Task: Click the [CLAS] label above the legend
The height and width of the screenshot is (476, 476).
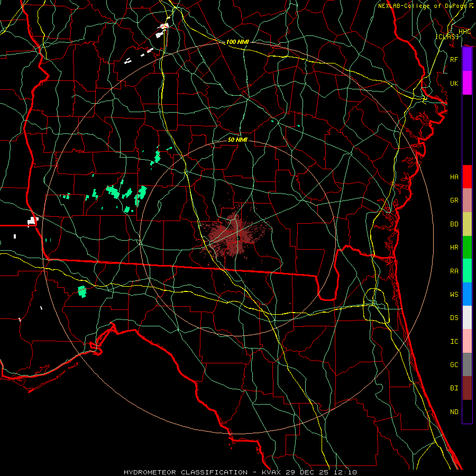Action: pos(447,36)
